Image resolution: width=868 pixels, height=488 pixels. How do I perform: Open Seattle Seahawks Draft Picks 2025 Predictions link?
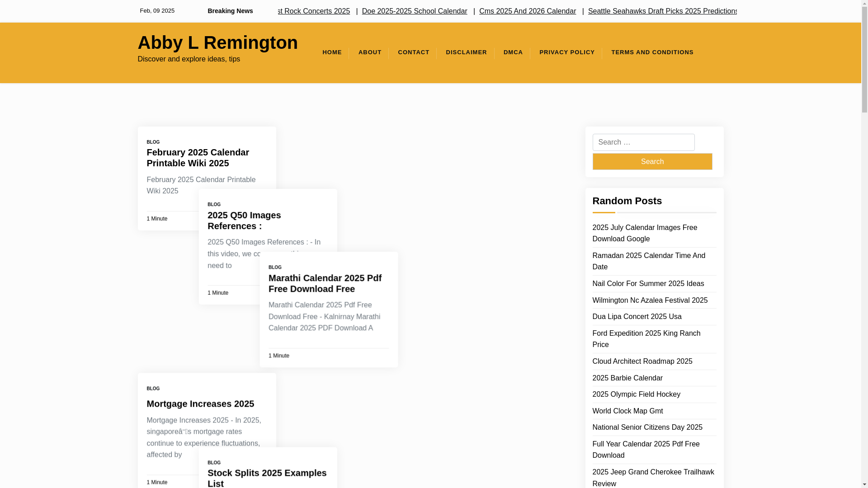coord(662,11)
